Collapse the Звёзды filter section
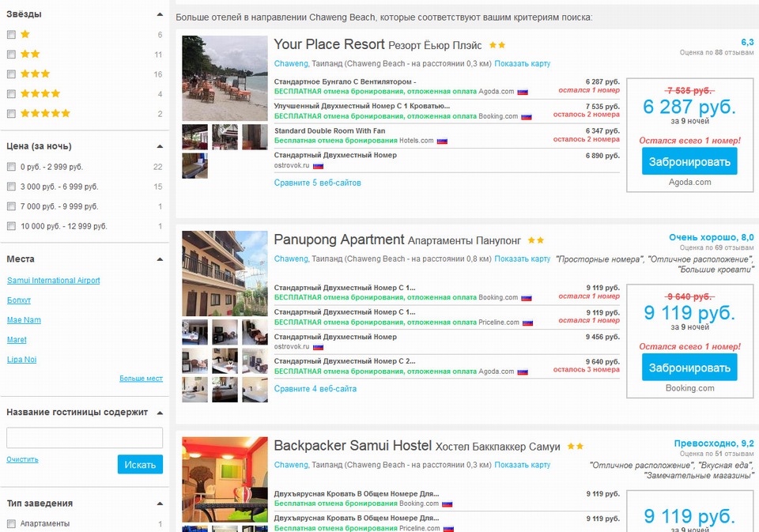This screenshot has width=759, height=532. click(160, 14)
